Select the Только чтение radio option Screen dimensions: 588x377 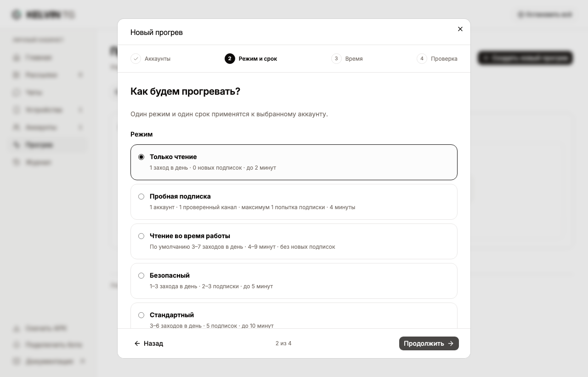point(141,157)
